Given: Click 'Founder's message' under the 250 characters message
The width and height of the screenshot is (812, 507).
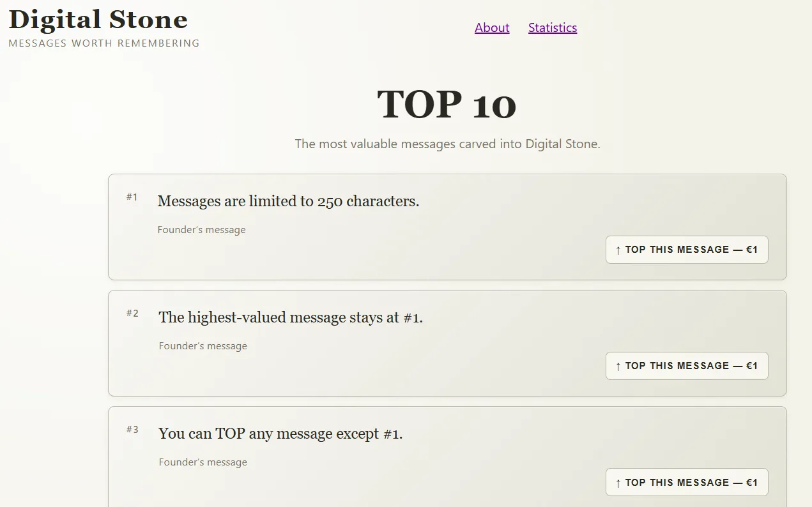Looking at the screenshot, I should [x=201, y=230].
